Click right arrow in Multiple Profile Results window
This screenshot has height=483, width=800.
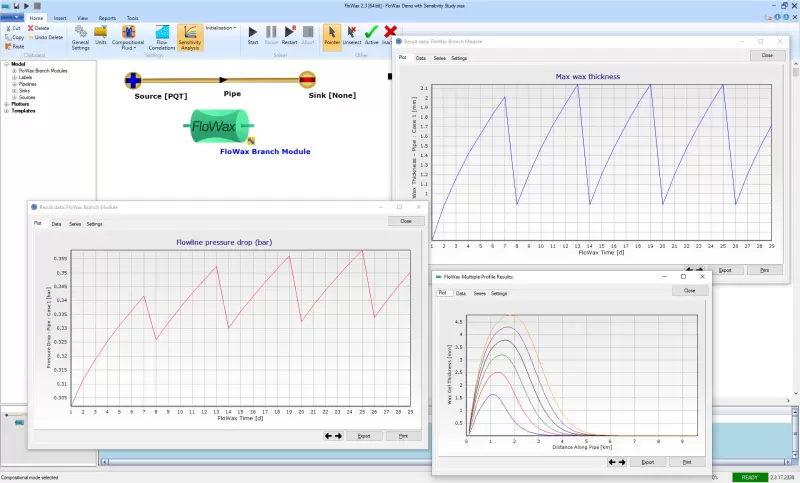622,462
